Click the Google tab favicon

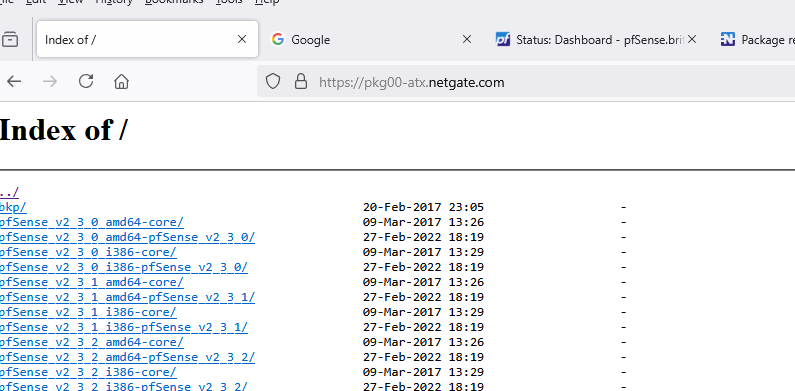tap(277, 39)
